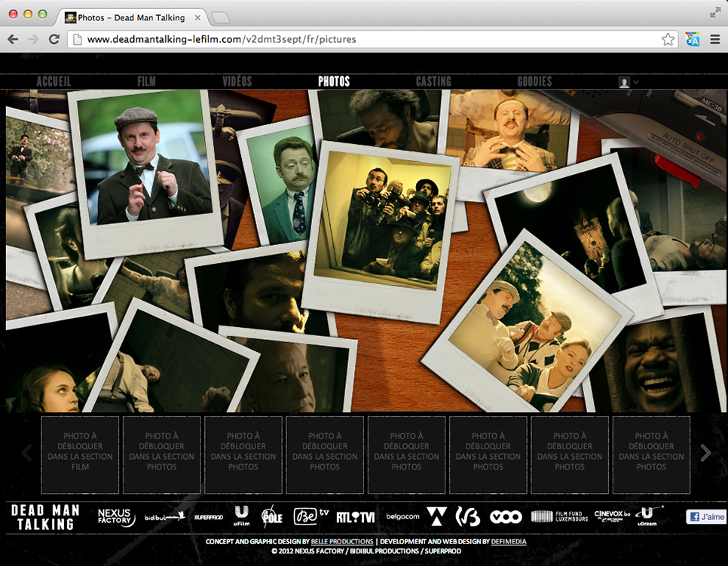This screenshot has width=728, height=566.
Task: Click the RTL TVI sponsor logo
Action: click(x=355, y=517)
